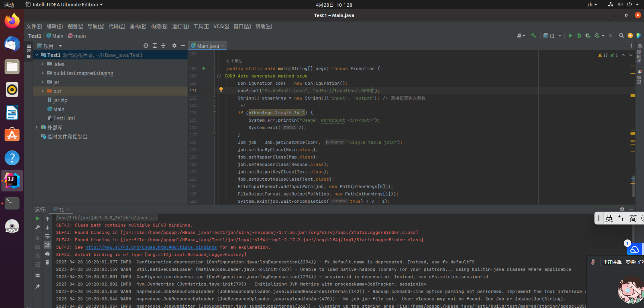Close the Main.java editor tab
The height and width of the screenshot is (308, 644).
tap(223, 45)
